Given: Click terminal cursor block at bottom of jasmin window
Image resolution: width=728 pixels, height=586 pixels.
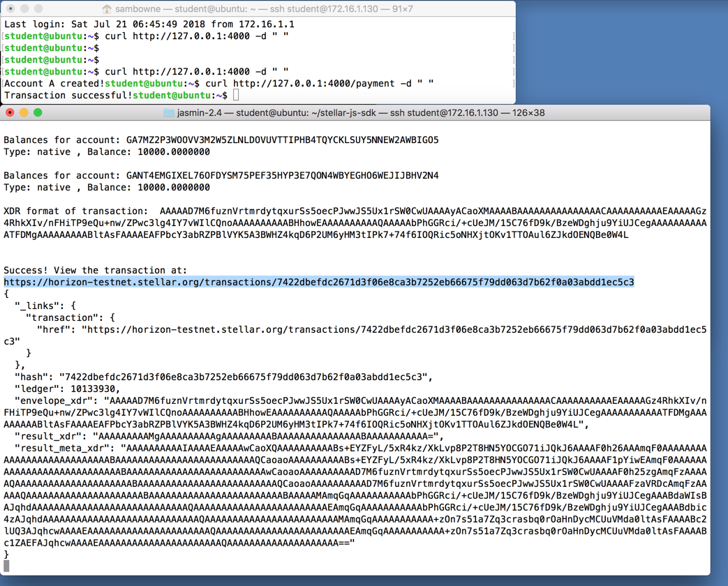Looking at the screenshot, I should [x=6, y=566].
